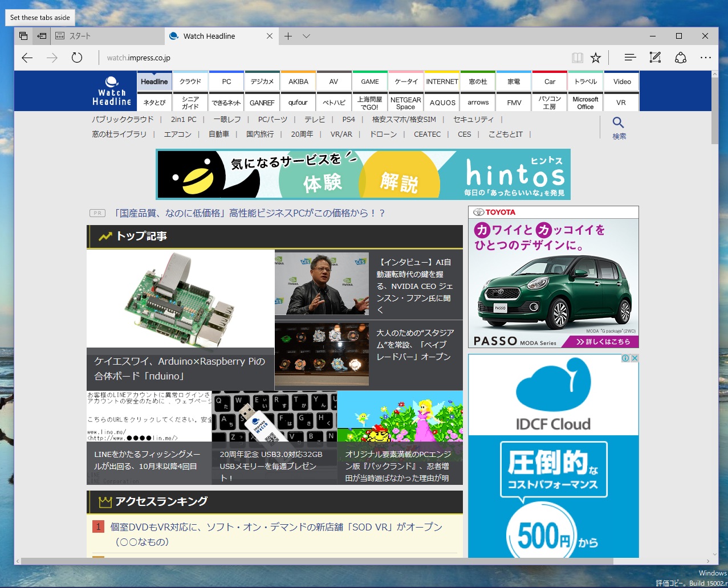Click the vertical scrollbar thumb
This screenshot has width=728, height=588.
coord(715,111)
